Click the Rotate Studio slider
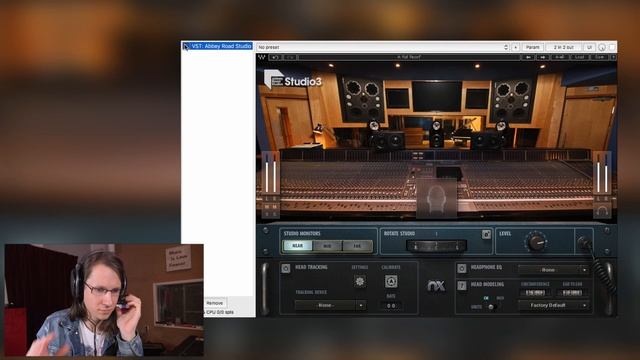This screenshot has height=360, width=640. (x=436, y=246)
